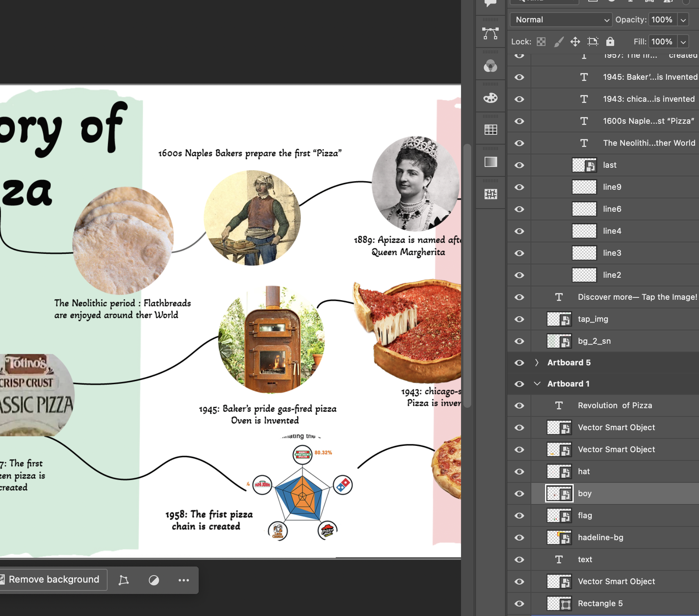Click the Remove background button
Screen dimensions: 699x616
53,580
